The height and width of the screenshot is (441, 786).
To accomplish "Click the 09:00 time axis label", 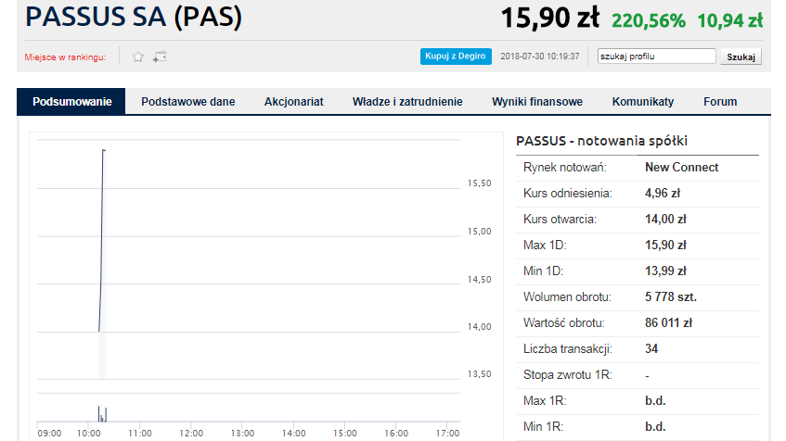I will (49, 433).
